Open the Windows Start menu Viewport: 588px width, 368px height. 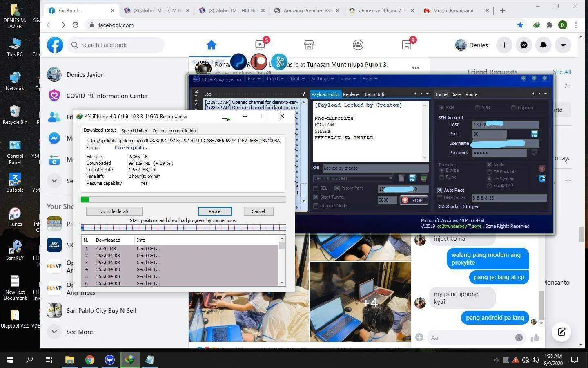[10, 360]
